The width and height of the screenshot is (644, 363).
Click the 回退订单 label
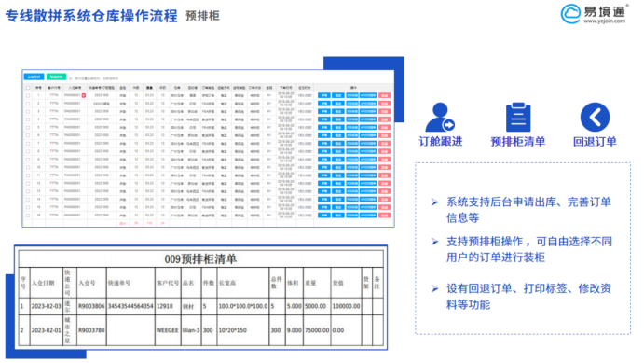coord(595,142)
